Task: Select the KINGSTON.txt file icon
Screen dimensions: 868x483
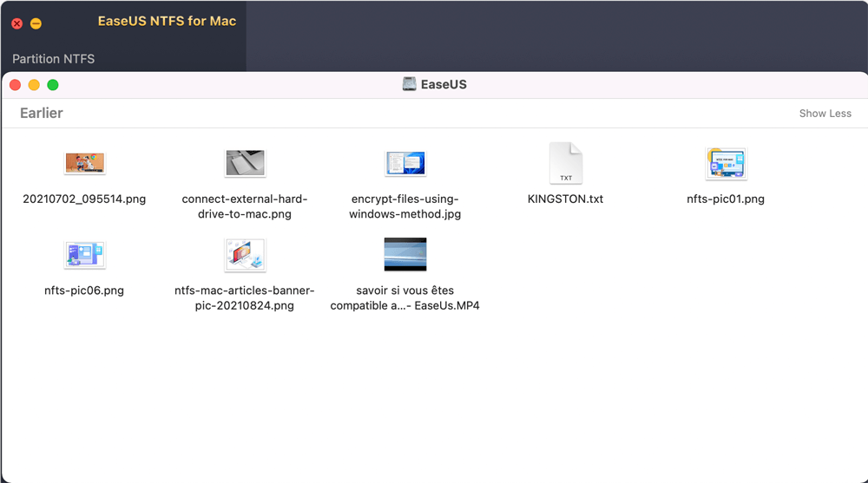Action: pyautogui.click(x=565, y=163)
